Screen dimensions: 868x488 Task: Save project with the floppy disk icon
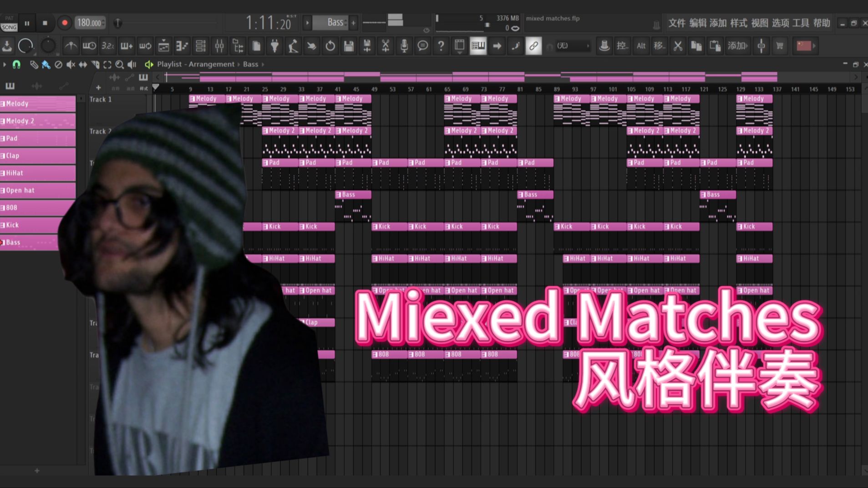tap(349, 45)
